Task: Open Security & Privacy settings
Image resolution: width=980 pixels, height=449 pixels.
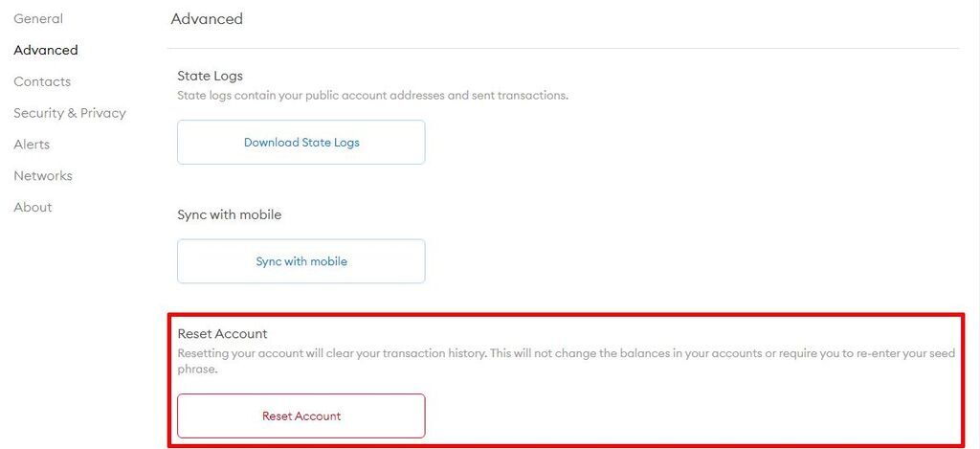Action: (70, 113)
